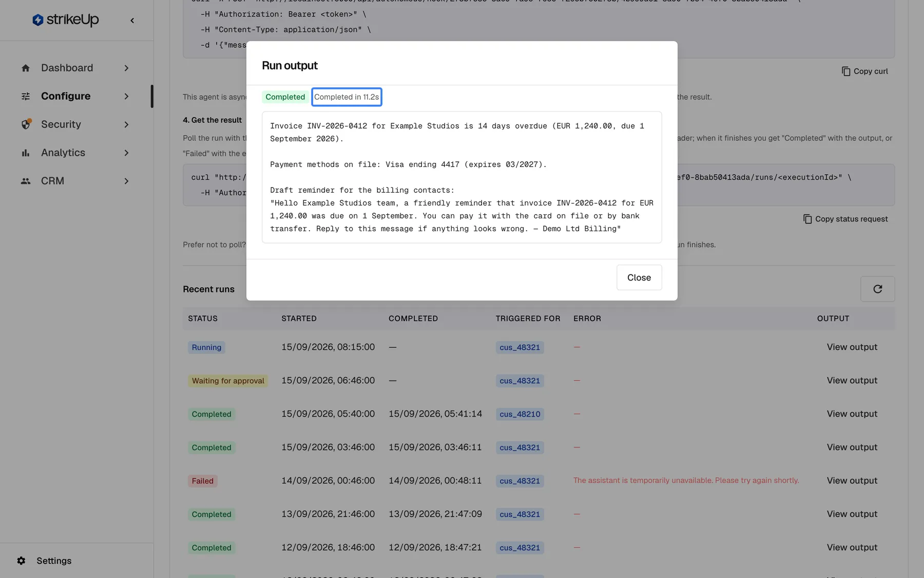Click the Running status badge
Screen dimensions: 924x578
coord(206,347)
